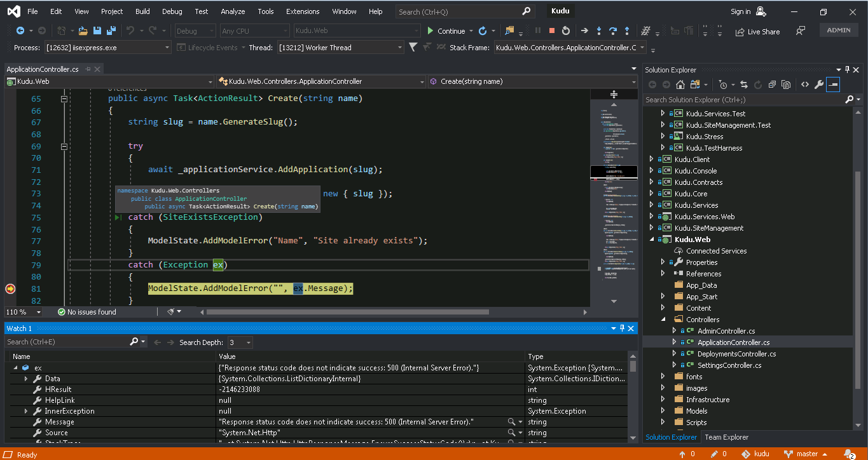Click the Solution Explorer Home icon
868x460 pixels.
[x=680, y=85]
